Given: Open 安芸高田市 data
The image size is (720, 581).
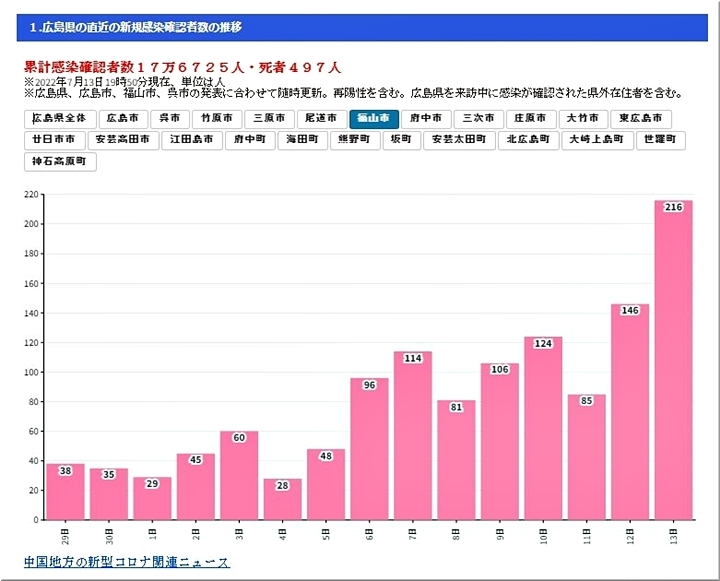Looking at the screenshot, I should 123,140.
